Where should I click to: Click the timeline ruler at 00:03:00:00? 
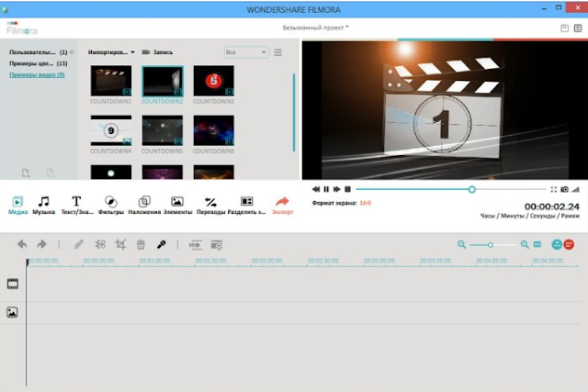[x=379, y=261]
